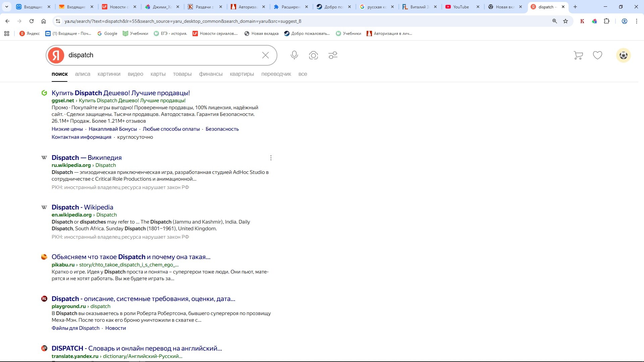Switch to картинки search tab
This screenshot has width=644, height=362.
click(109, 74)
